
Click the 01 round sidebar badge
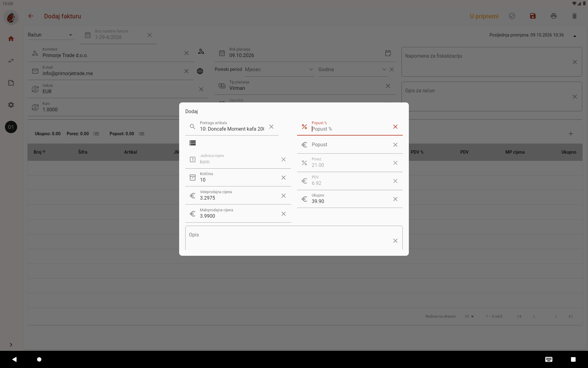coord(11,127)
